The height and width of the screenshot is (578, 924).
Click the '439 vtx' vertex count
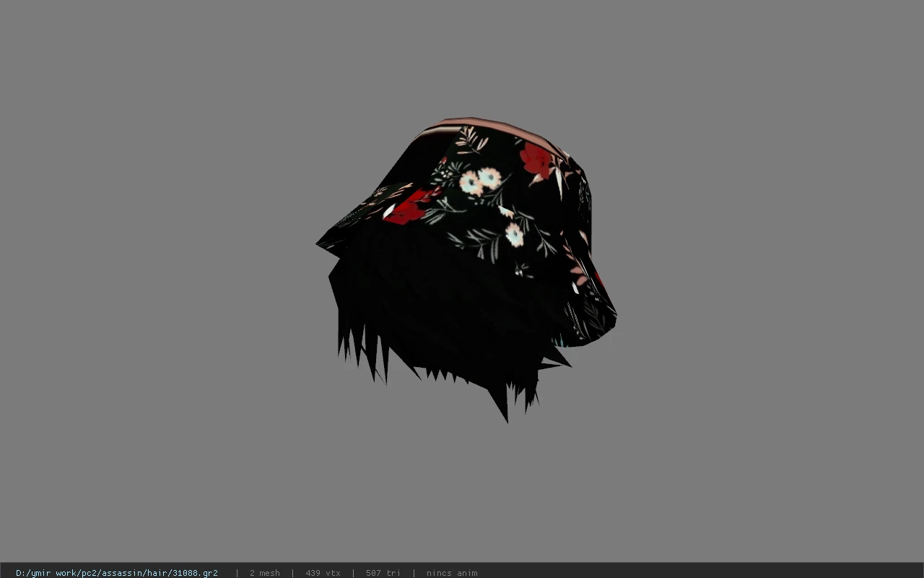(x=323, y=573)
